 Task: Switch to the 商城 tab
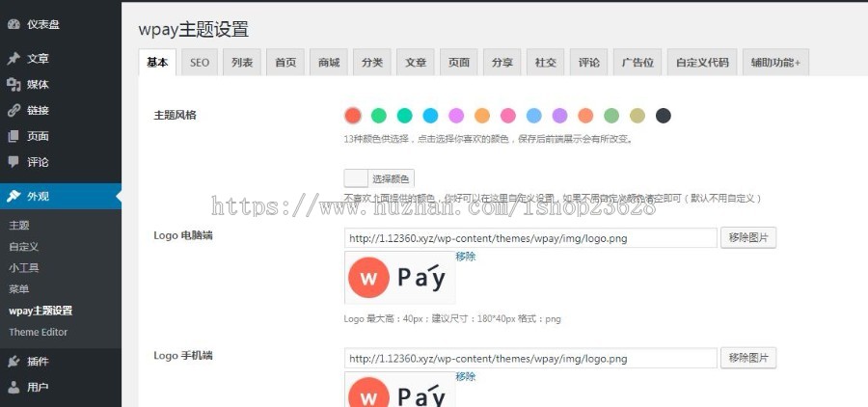(x=329, y=63)
